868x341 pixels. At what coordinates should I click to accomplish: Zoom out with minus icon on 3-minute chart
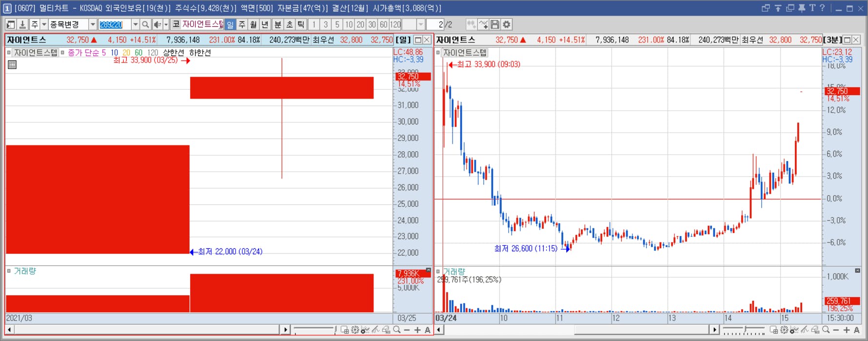coord(836,330)
